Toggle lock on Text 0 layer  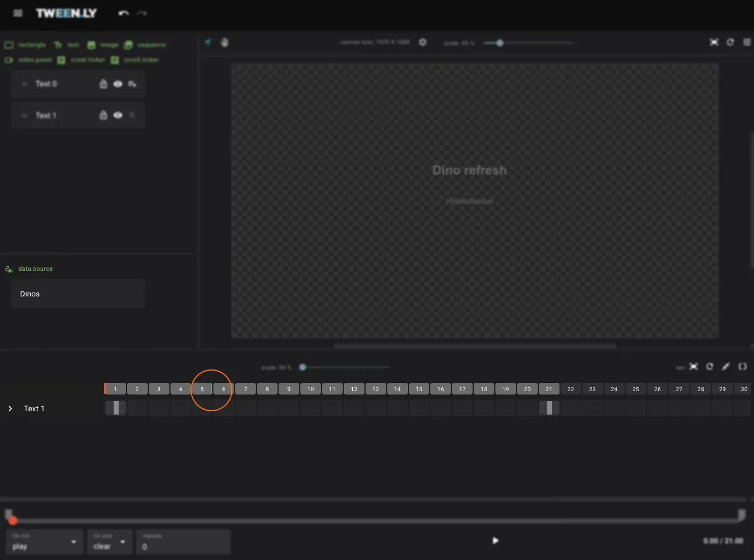click(103, 84)
